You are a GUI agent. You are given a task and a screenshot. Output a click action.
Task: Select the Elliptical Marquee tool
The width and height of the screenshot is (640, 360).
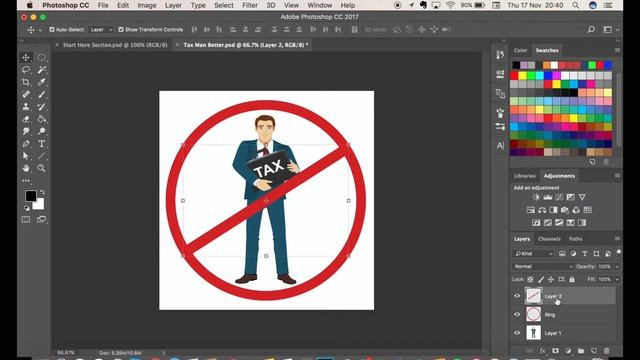point(41,58)
